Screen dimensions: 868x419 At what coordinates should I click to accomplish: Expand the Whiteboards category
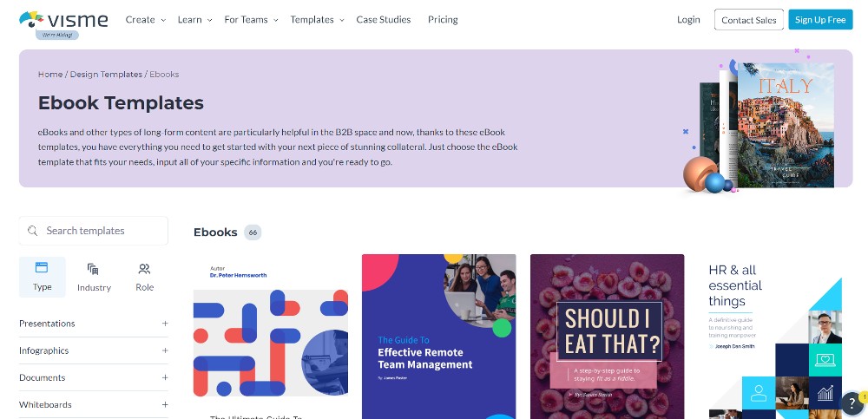pyautogui.click(x=165, y=404)
